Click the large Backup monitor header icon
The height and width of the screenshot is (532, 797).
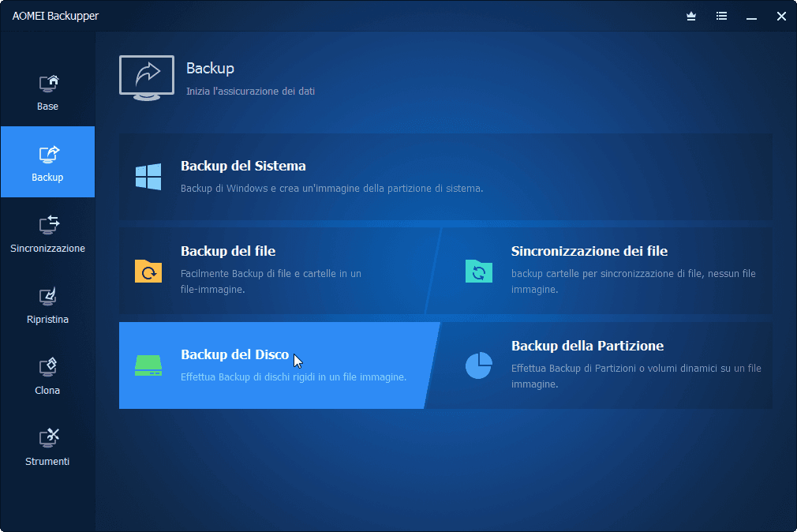point(147,78)
